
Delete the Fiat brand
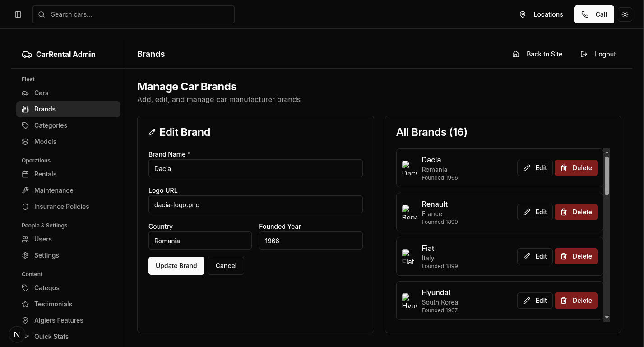576,256
